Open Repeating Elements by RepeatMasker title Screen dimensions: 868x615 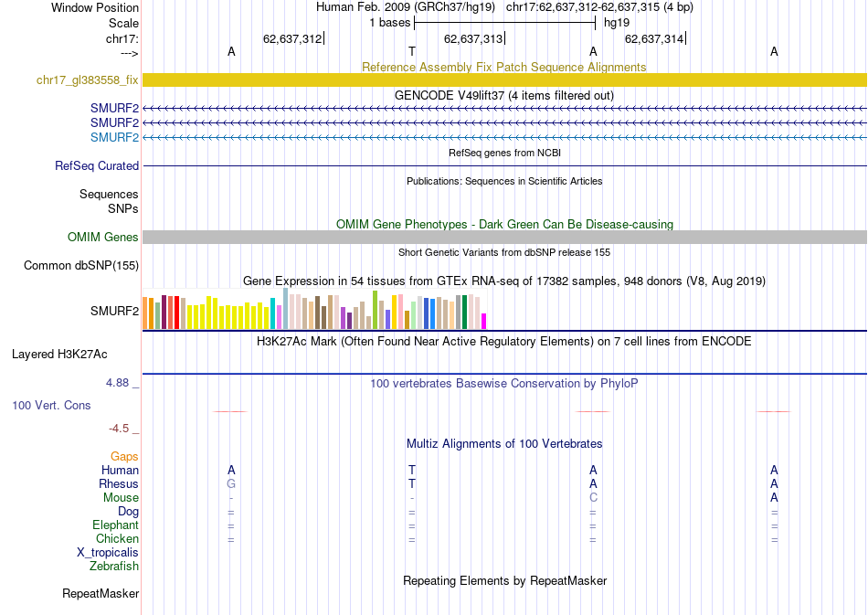point(505,580)
